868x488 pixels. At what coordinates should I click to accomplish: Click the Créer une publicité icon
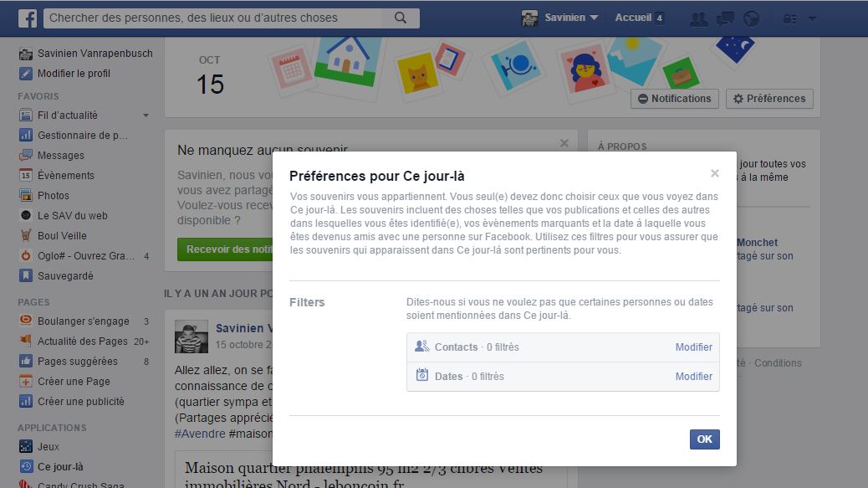pos(25,401)
